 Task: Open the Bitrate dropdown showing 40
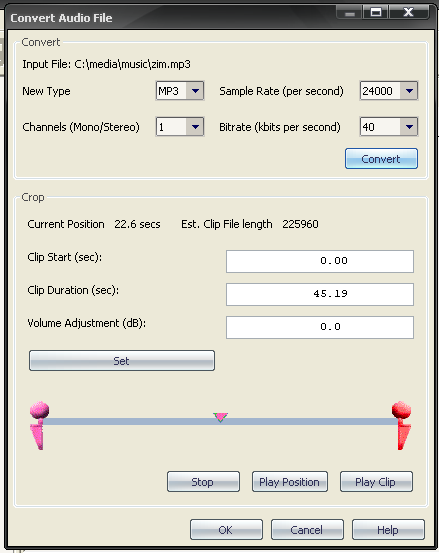click(389, 127)
